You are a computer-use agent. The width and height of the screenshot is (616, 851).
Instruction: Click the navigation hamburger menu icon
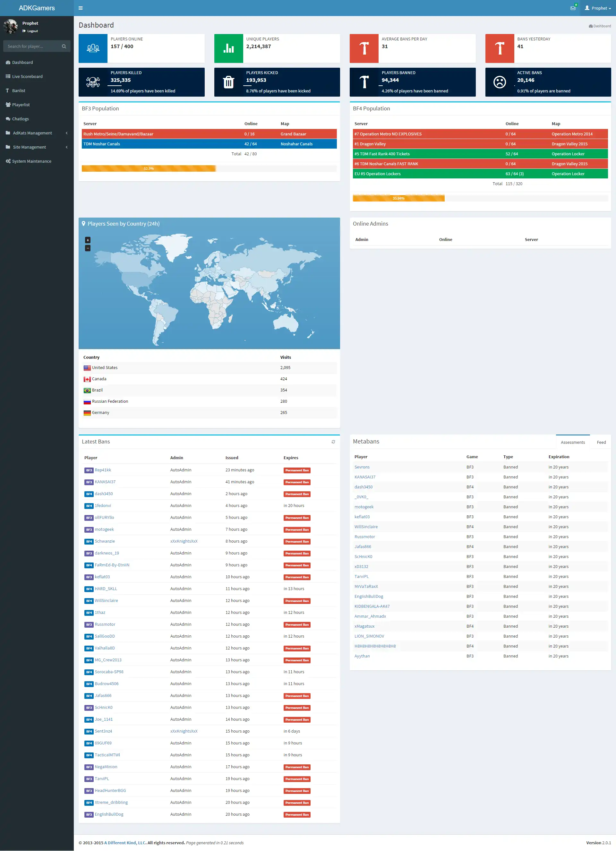click(80, 7)
